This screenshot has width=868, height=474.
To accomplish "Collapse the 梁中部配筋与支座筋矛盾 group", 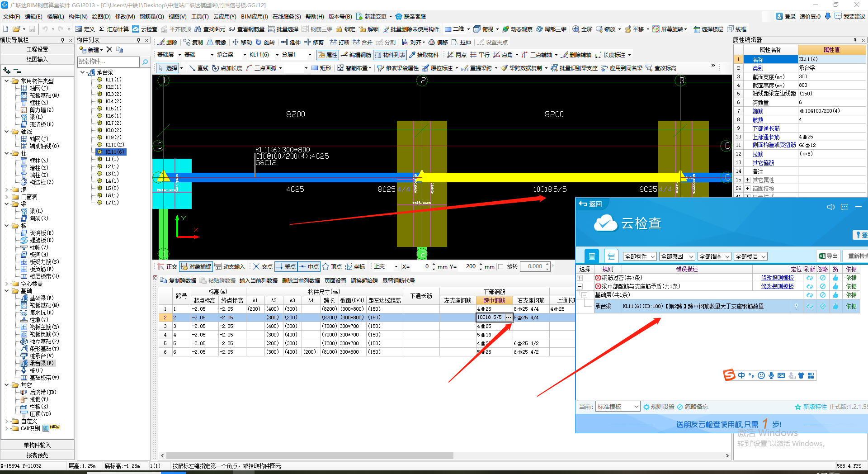I will pos(580,286).
